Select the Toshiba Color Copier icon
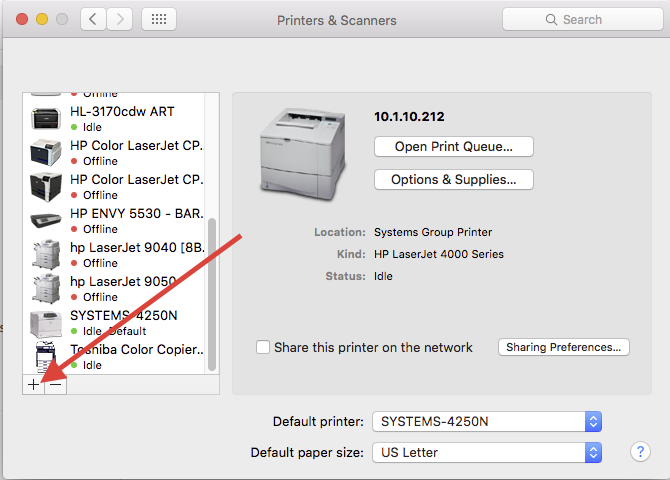This screenshot has height=480, width=670. pos(46,357)
